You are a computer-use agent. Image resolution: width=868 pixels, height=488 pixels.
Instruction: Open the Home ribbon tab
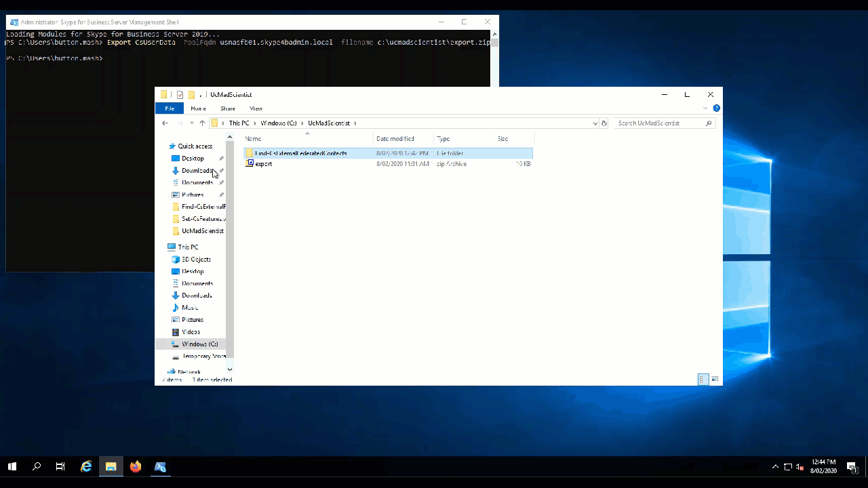(198, 108)
